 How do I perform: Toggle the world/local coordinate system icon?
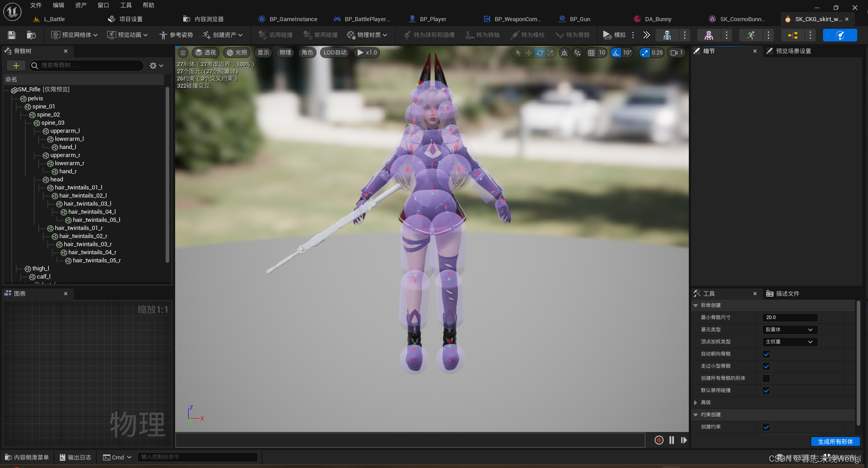[564, 53]
